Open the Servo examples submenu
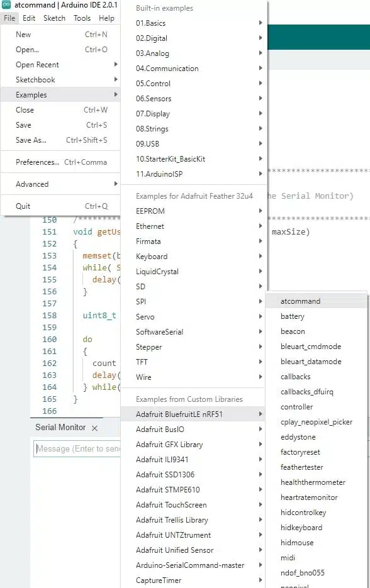This screenshot has height=588, width=370. (194, 317)
